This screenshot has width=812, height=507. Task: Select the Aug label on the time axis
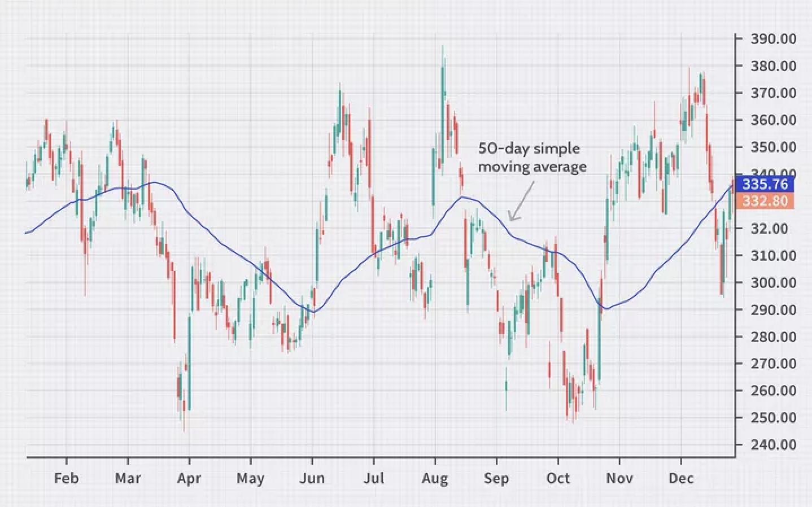[434, 479]
